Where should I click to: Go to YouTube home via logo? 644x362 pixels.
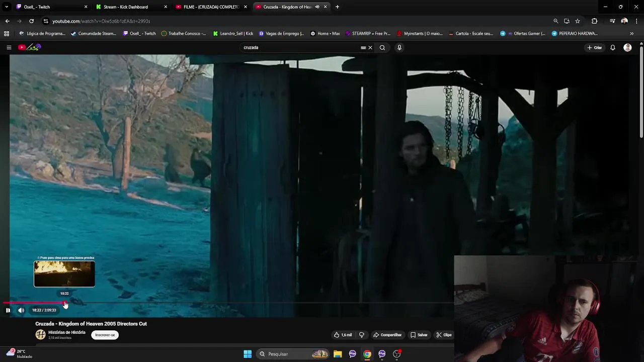30,47
